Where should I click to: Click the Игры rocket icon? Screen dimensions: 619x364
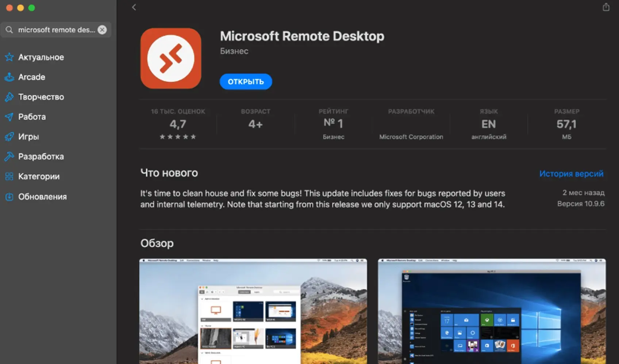pyautogui.click(x=9, y=137)
